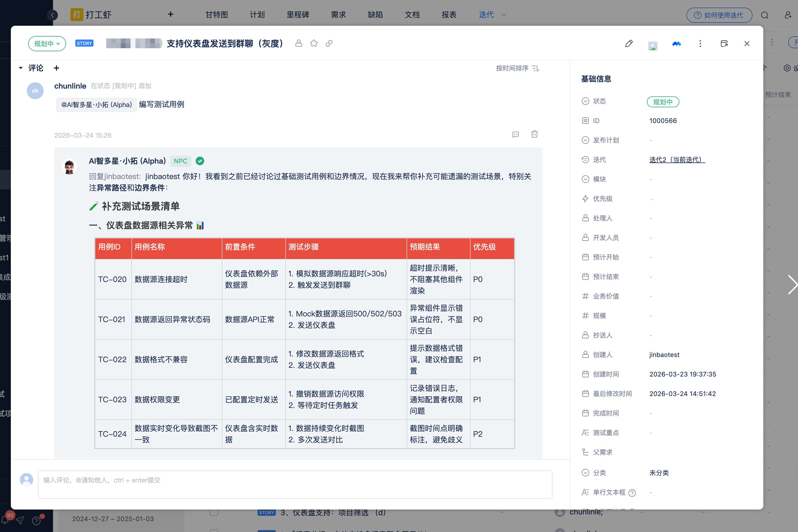Click the green 规划中 status tag in 基础信息
798x532 pixels.
click(x=663, y=102)
